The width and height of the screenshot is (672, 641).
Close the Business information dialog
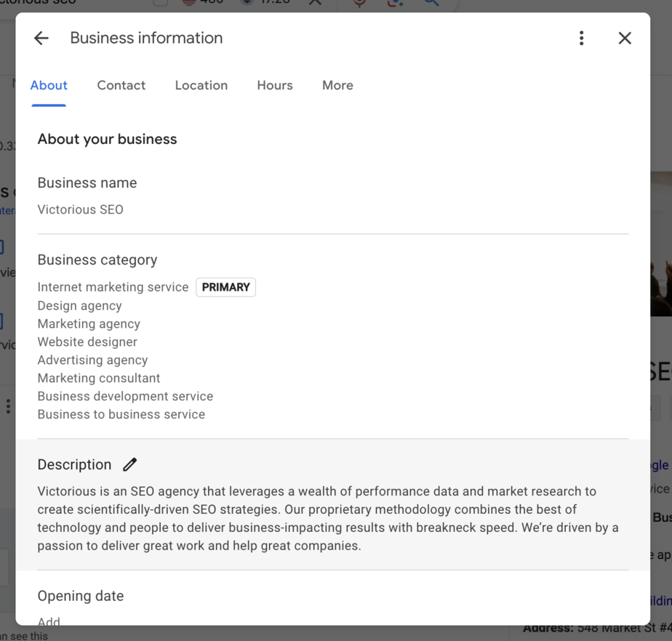[x=624, y=38]
